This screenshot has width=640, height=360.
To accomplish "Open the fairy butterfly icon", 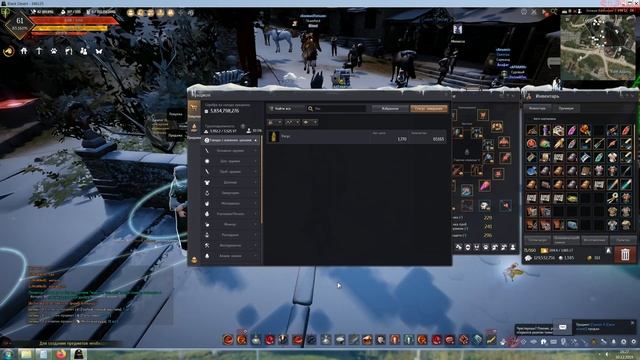I will [99, 51].
